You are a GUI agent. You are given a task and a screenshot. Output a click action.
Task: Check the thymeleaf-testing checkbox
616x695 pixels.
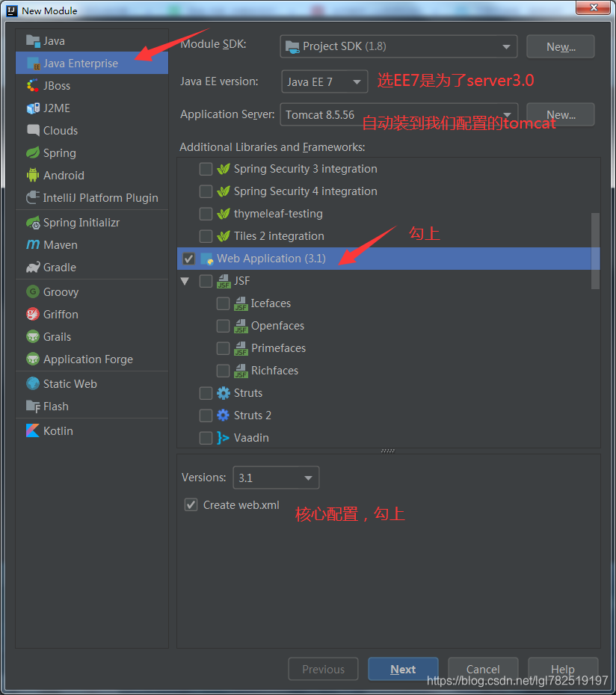pos(206,214)
